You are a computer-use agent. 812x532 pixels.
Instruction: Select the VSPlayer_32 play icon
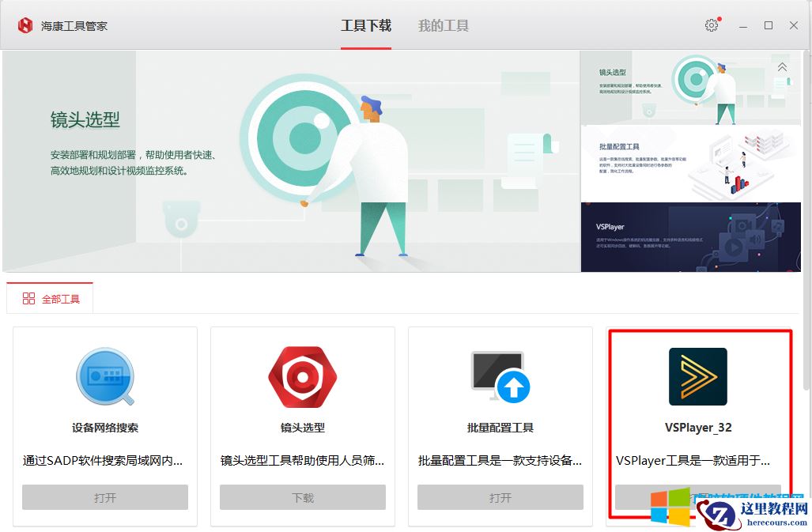pyautogui.click(x=698, y=378)
